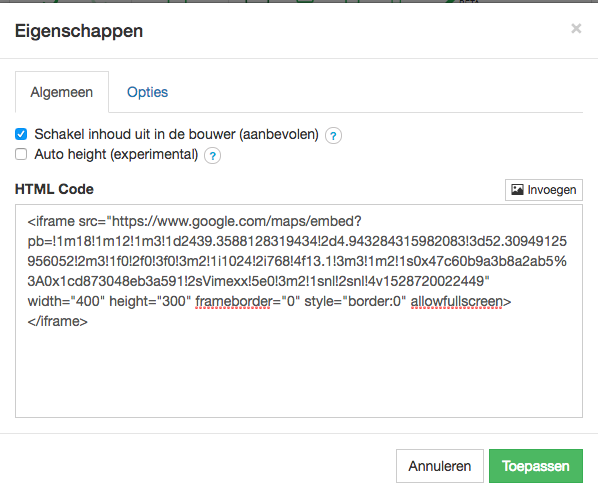Click the closing </iframe> tag line
The width and height of the screenshot is (598, 498).
pos(58,321)
